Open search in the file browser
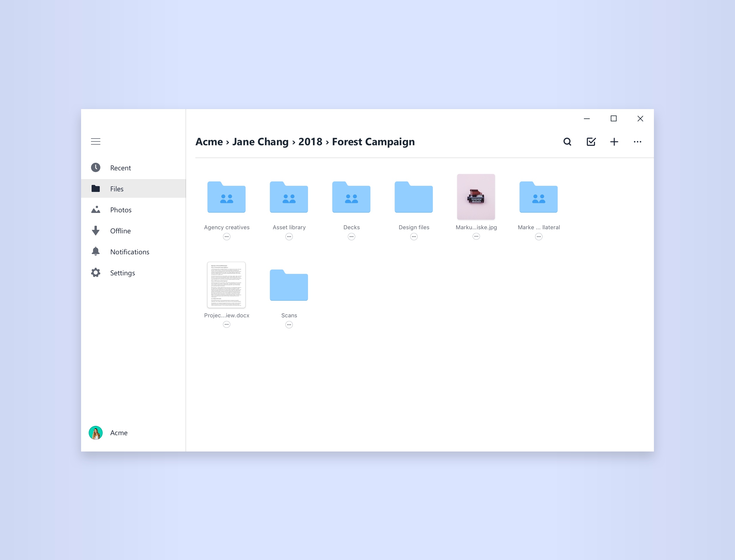This screenshot has height=560, width=735. (x=567, y=142)
